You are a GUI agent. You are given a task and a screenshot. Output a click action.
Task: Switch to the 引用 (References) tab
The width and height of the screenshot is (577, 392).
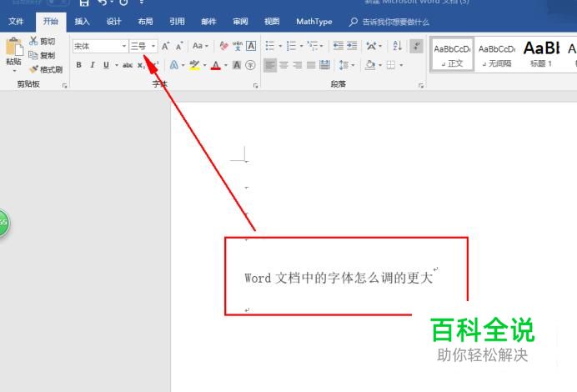tap(177, 22)
